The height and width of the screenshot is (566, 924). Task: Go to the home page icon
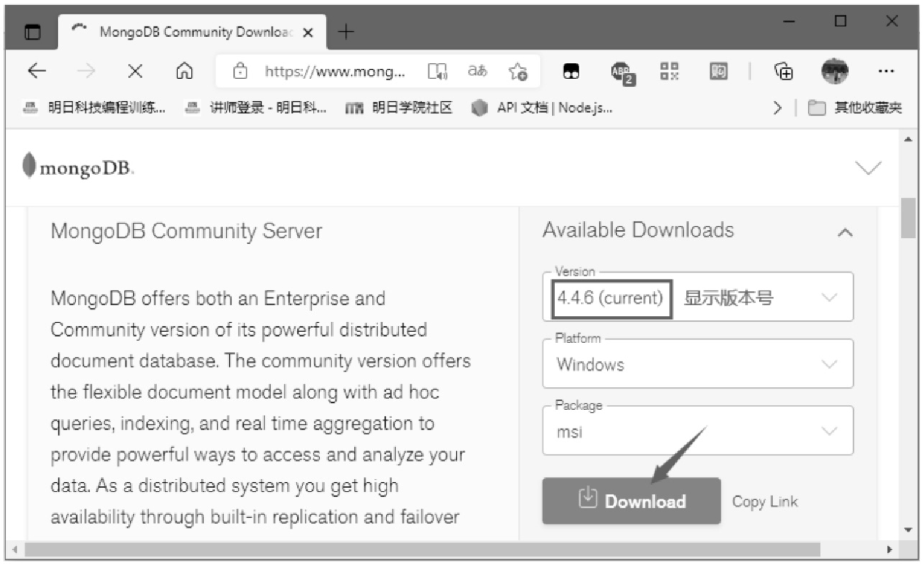184,71
